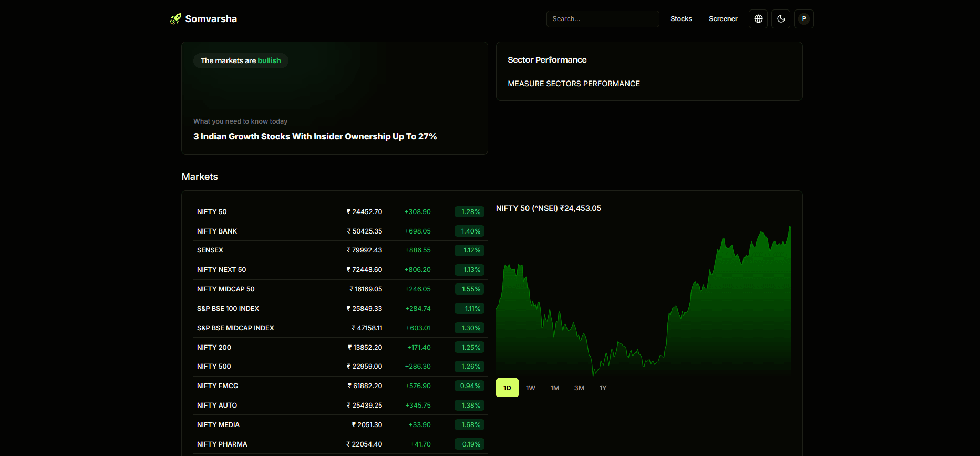Select the NIFTY NEXT 50 row
This screenshot has height=456, width=980.
(341, 270)
